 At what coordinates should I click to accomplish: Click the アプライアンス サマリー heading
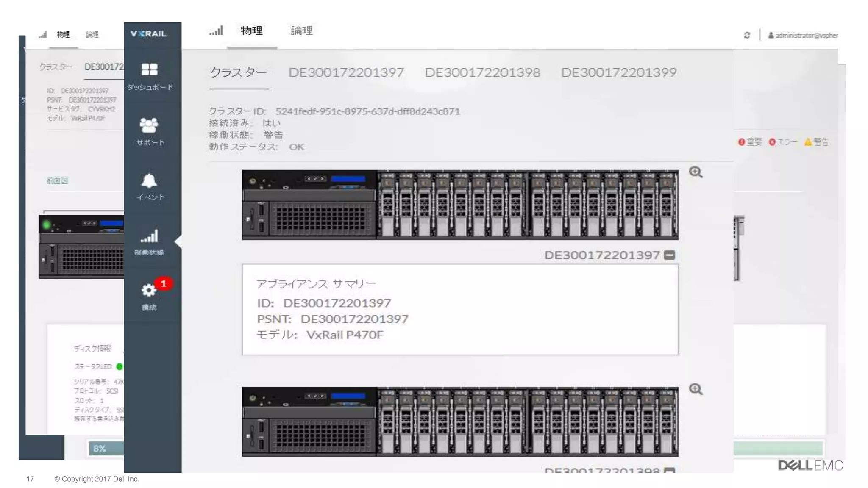point(316,284)
